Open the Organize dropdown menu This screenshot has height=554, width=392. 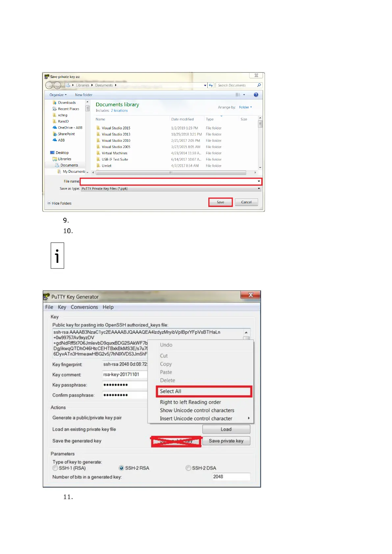(58, 95)
